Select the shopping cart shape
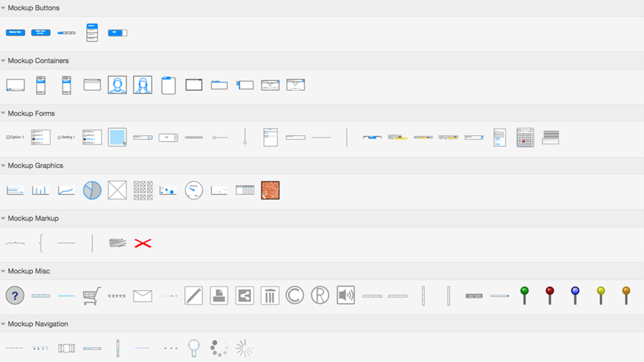 92,295
